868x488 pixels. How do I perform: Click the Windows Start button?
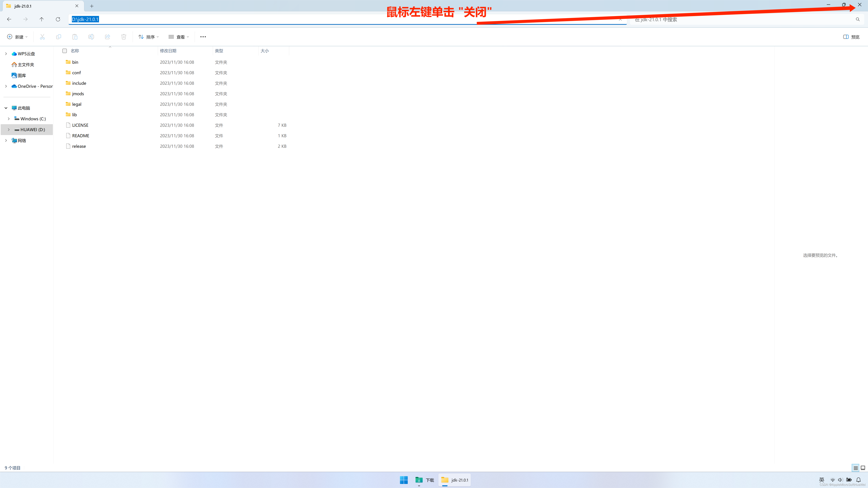(404, 480)
